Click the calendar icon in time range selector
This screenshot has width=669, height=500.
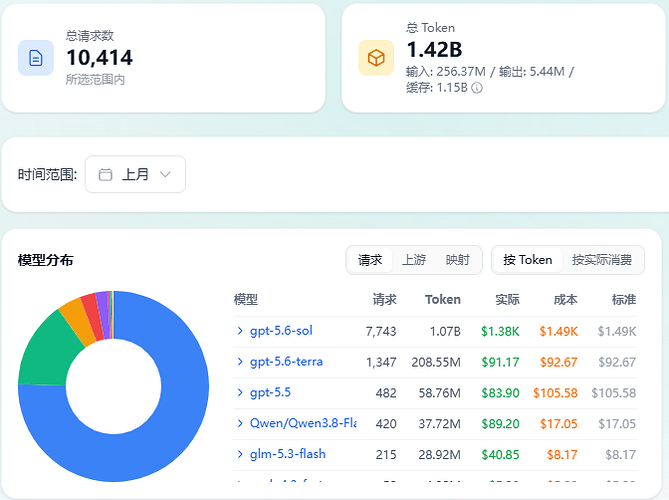[105, 174]
